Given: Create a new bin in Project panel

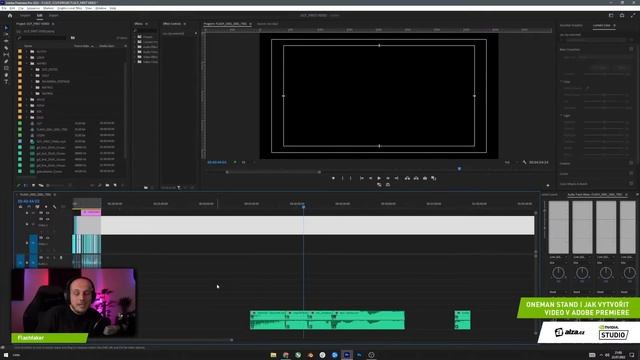Looking at the screenshot, I should pos(107,186).
